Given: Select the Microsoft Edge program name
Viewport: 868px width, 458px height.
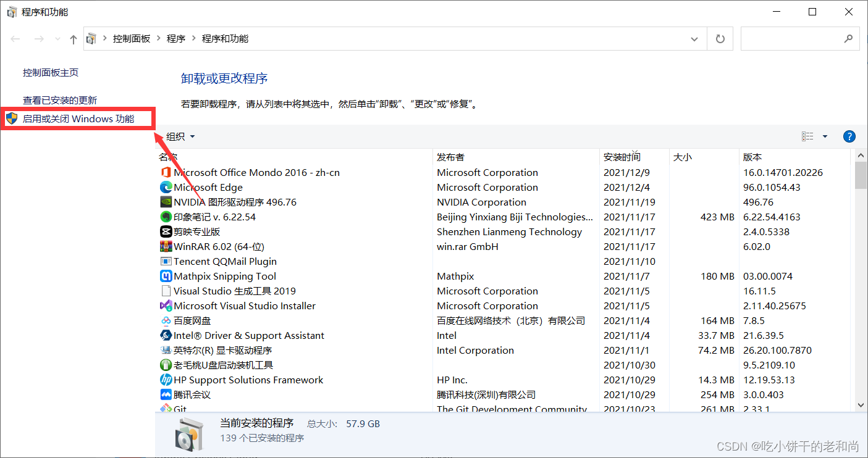Looking at the screenshot, I should (x=208, y=187).
